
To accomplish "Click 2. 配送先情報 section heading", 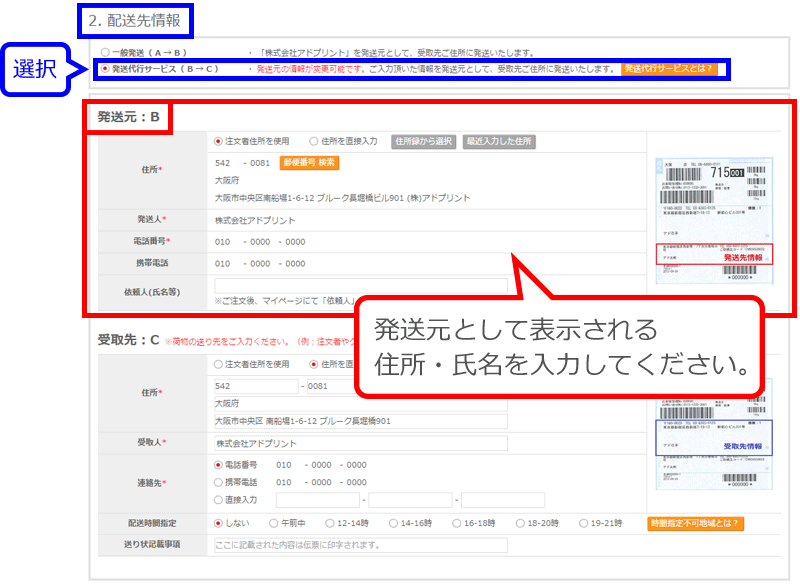I will pos(135,20).
